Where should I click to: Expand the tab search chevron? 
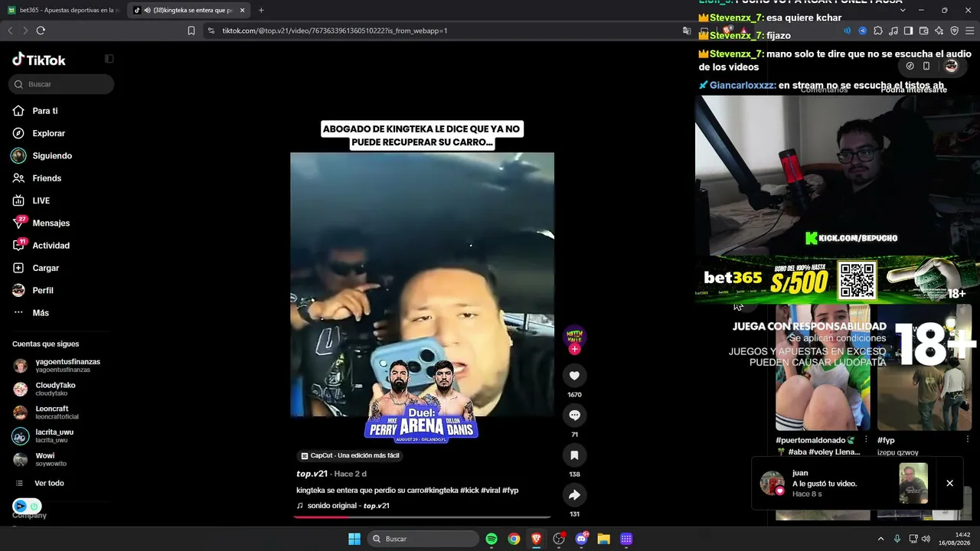tap(902, 10)
